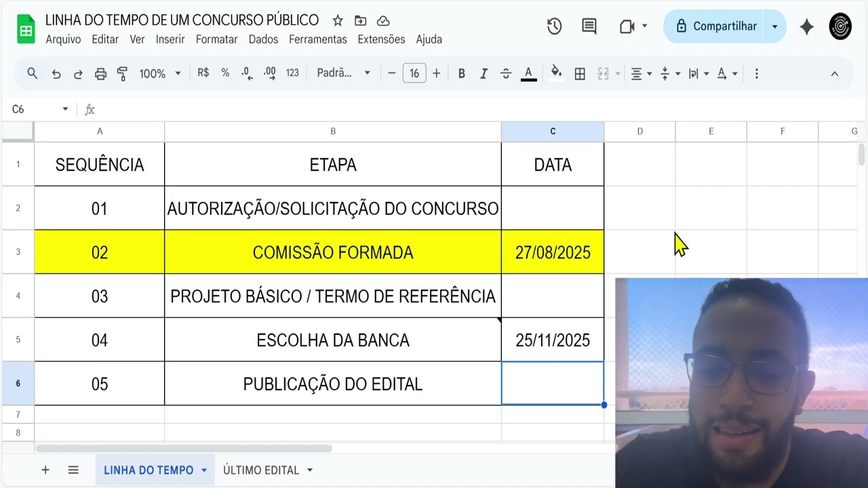Open the Ver menu

coord(138,39)
